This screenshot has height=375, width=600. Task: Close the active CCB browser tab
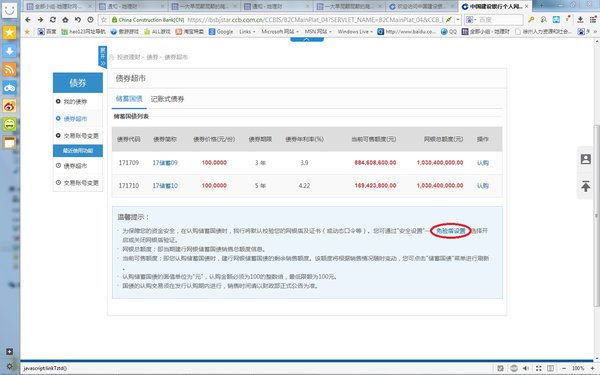click(x=527, y=7)
